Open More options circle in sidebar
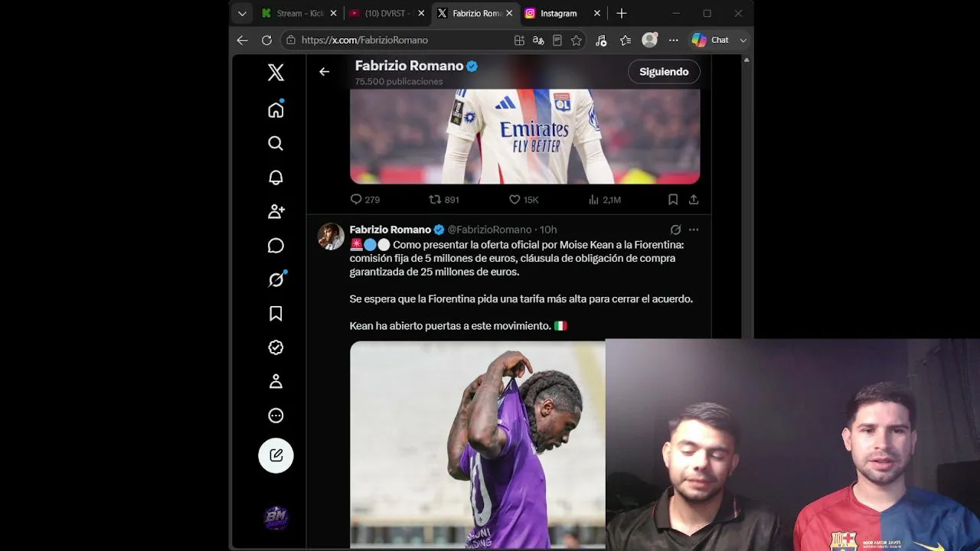 [x=276, y=416]
